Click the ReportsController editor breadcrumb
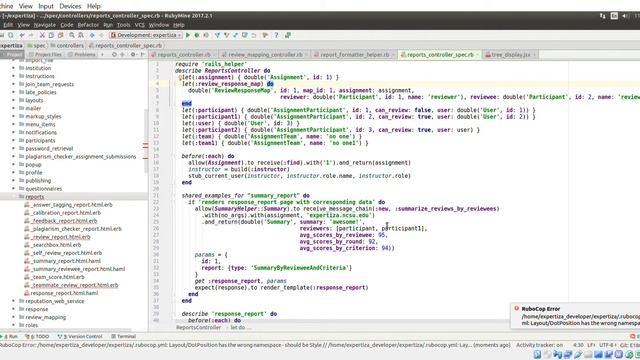This screenshot has width=640, height=360. coord(198,327)
